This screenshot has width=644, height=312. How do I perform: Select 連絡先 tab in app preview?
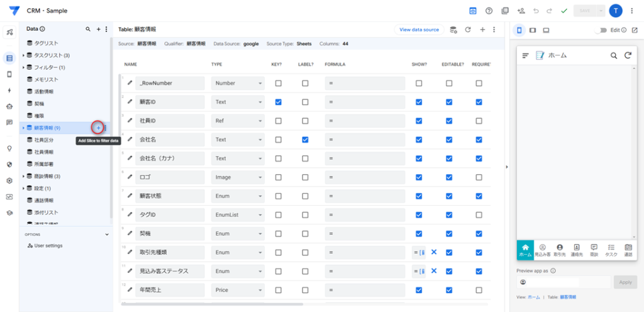point(577,250)
